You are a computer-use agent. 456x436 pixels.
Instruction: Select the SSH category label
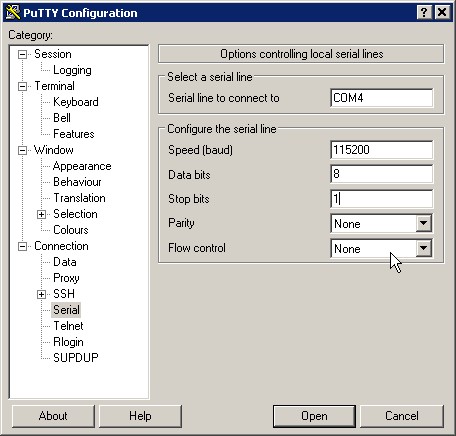[64, 294]
